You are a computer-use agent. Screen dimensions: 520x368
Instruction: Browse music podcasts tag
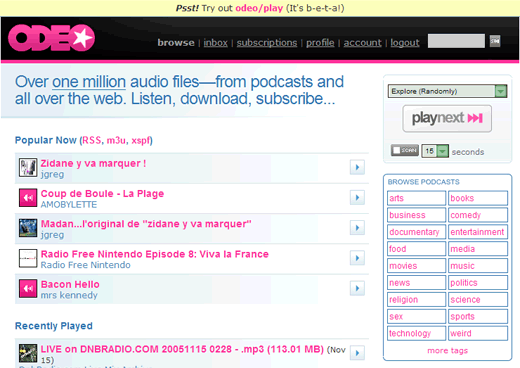coord(478,266)
